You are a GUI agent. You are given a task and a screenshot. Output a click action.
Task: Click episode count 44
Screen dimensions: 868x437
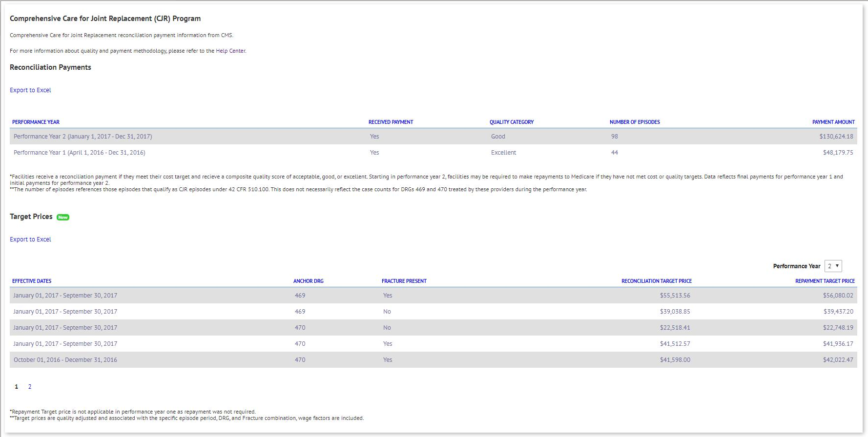615,153
